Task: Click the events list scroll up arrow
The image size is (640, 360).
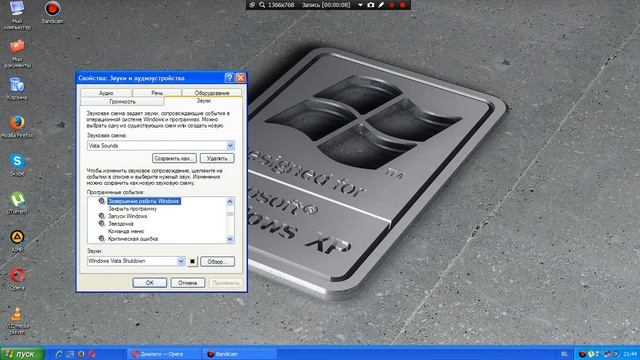Action: coord(230,201)
